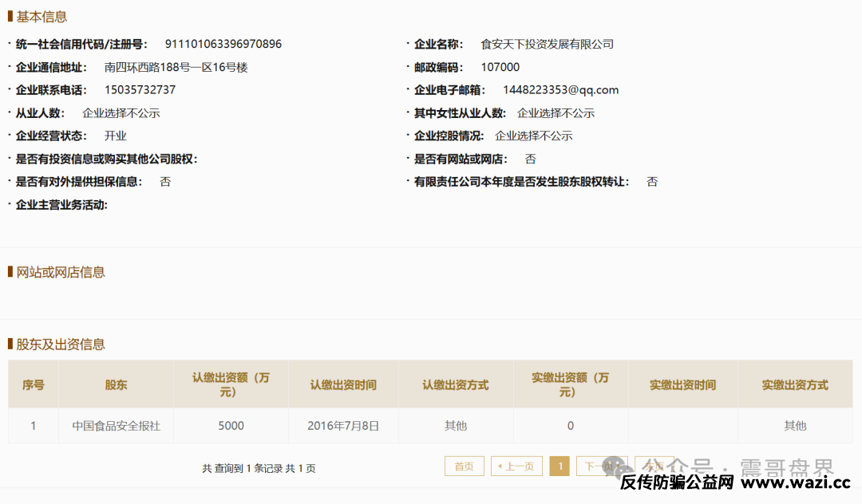Viewport: 862px width, 504px height.
Task: Click the 网站或网店信息 section heading
Action: (x=61, y=273)
